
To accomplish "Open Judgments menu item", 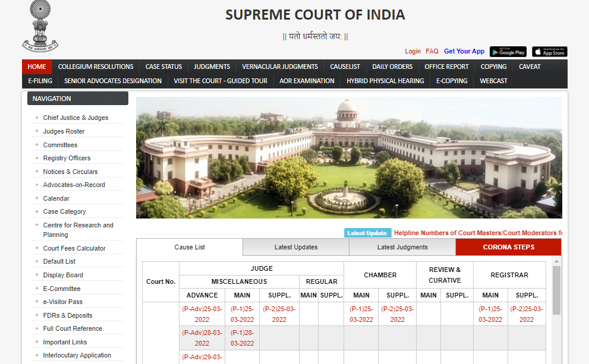I will click(212, 67).
